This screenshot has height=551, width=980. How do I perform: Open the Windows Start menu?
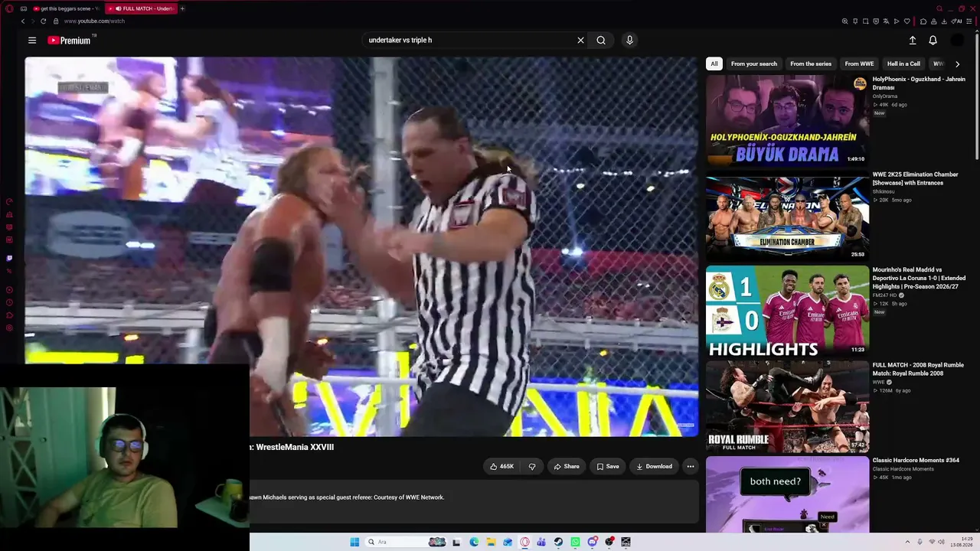click(354, 542)
